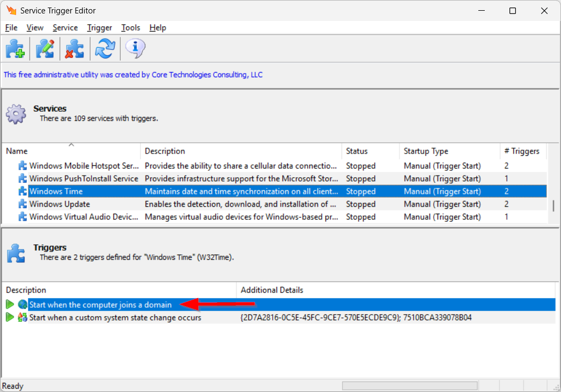The image size is (561, 392).
Task: Click the Windows Virtual Audio Device icon
Action: 23,216
